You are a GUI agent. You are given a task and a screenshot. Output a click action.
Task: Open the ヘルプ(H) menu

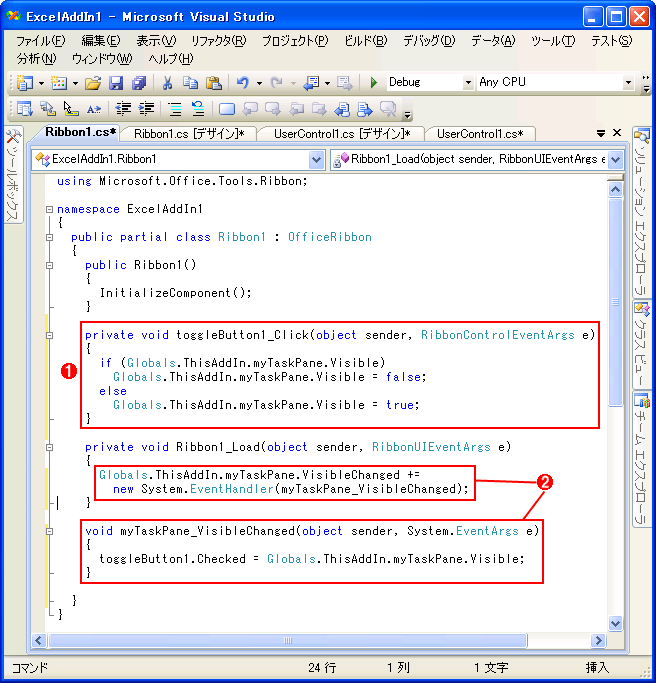click(x=171, y=59)
